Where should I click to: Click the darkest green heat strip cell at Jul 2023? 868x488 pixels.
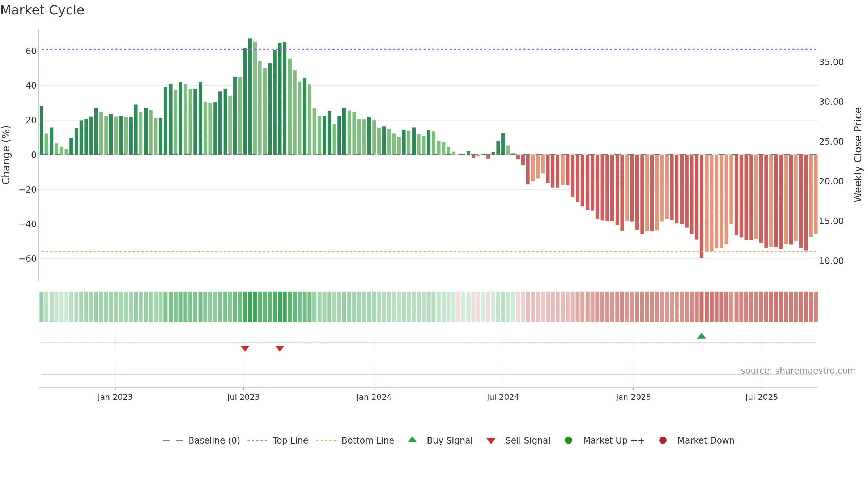click(x=250, y=307)
